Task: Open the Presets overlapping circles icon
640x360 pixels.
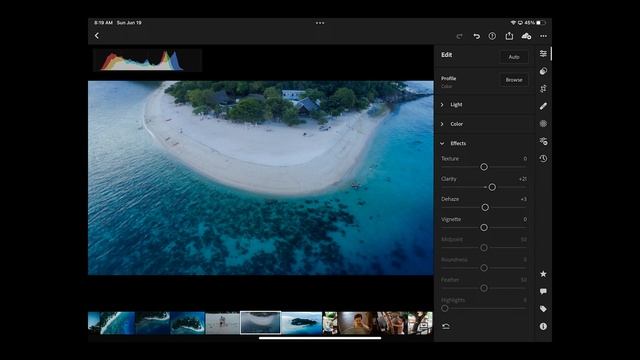Action: (543, 71)
